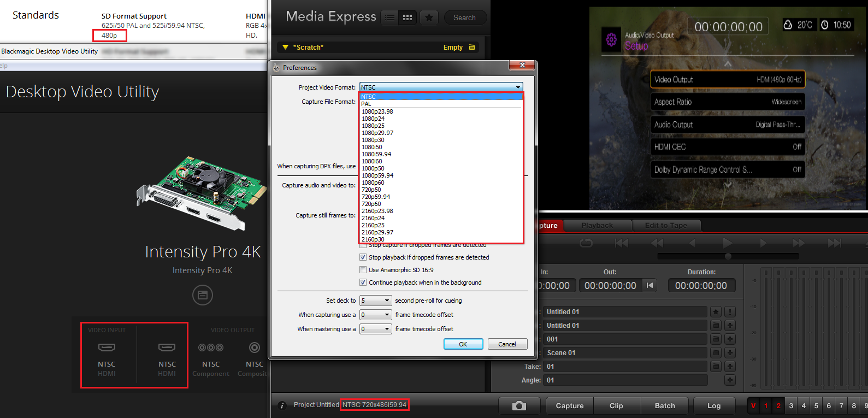Start playback with the large play button
The height and width of the screenshot is (418, 868).
728,243
